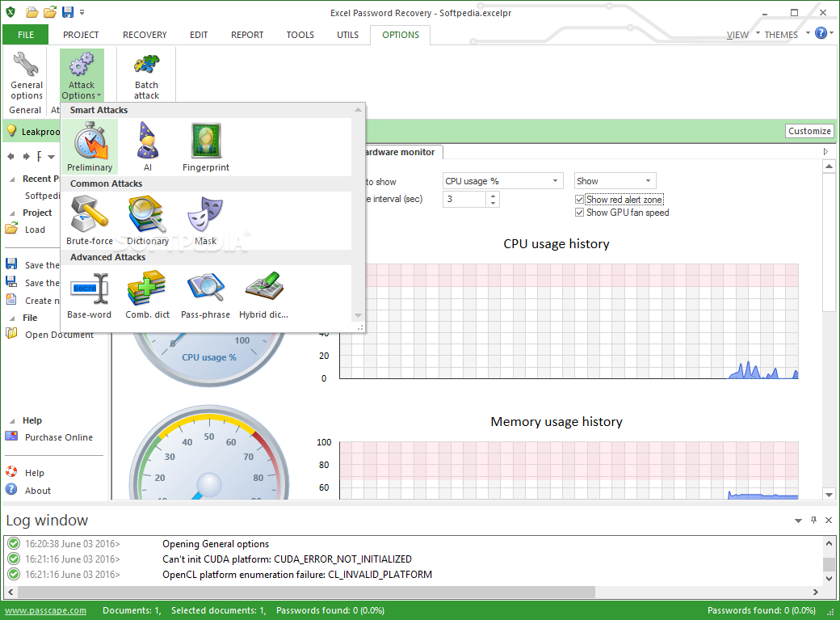Open the quick access toolbar customize arrow
The width and height of the screenshot is (840, 620).
pyautogui.click(x=82, y=12)
